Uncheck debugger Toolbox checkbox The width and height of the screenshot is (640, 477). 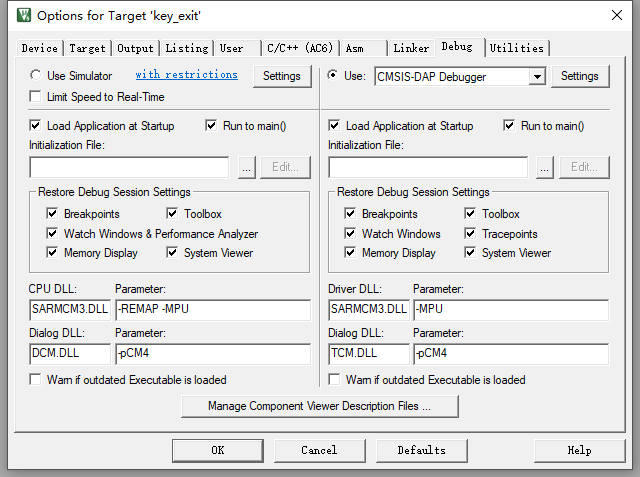click(470, 213)
